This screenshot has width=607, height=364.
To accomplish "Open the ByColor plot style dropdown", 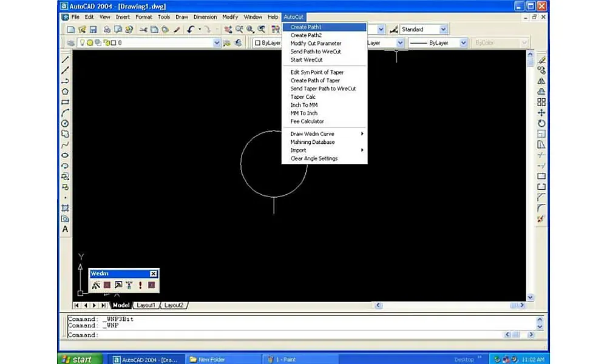I will tap(524, 43).
